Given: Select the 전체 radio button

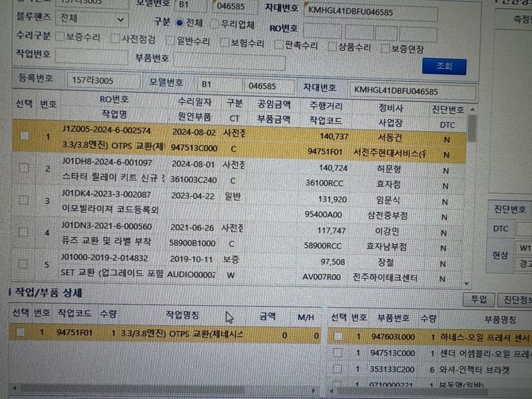Looking at the screenshot, I should (x=180, y=23).
